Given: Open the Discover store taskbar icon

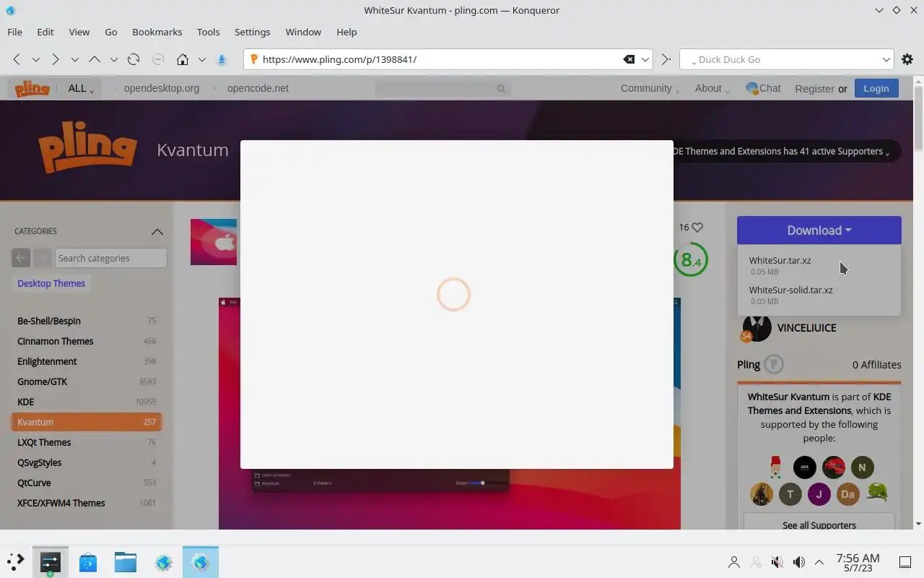Looking at the screenshot, I should [88, 561].
